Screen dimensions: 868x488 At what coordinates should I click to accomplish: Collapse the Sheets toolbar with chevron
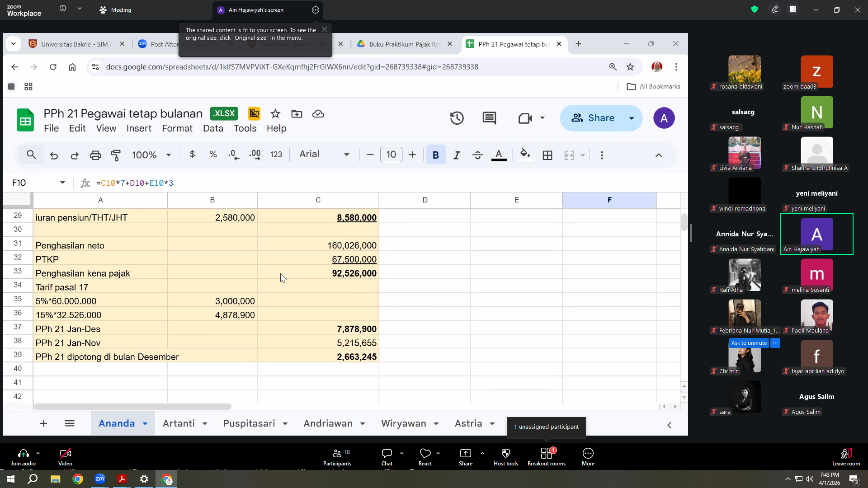tap(659, 155)
